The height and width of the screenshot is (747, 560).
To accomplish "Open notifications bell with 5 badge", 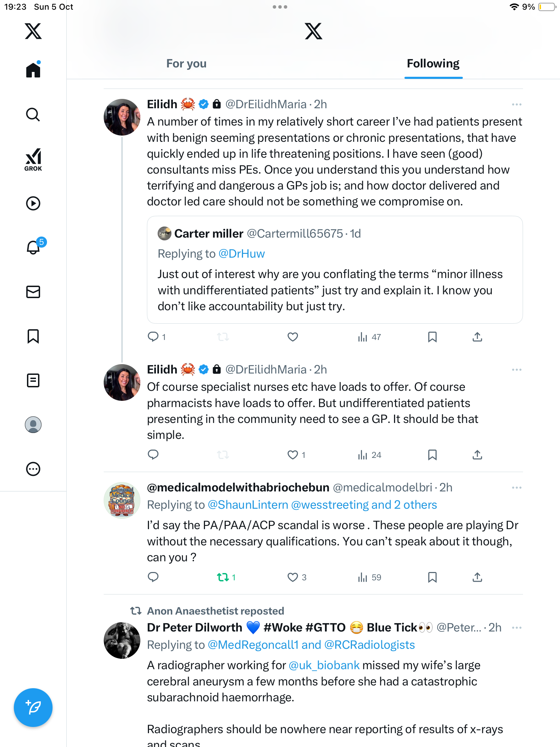I will tap(34, 247).
